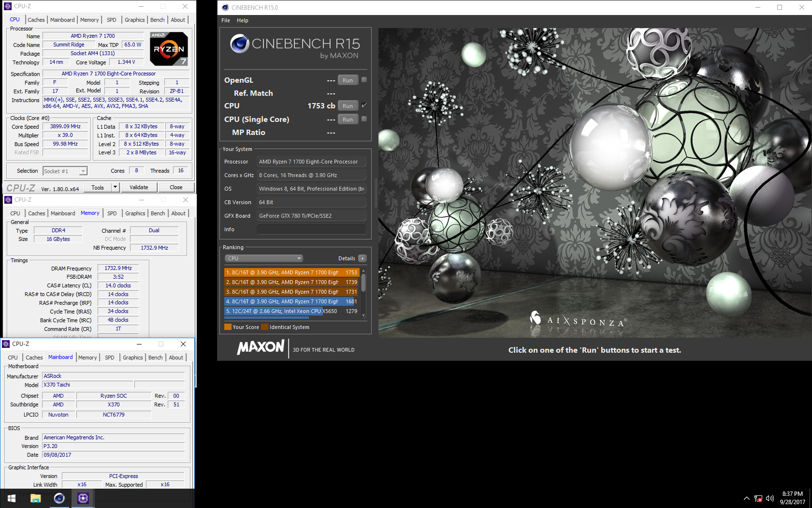Open About tab in Mainboard CPU-Z window
Viewport: 812px width, 508px height.
coord(176,358)
